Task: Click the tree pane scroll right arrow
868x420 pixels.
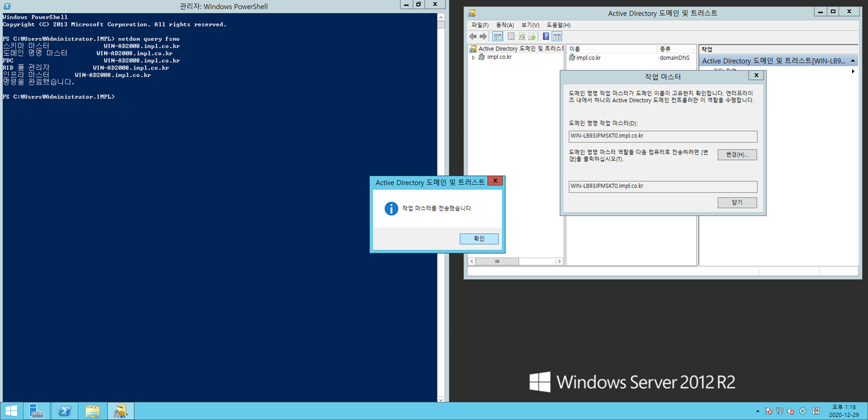Action: (x=559, y=262)
